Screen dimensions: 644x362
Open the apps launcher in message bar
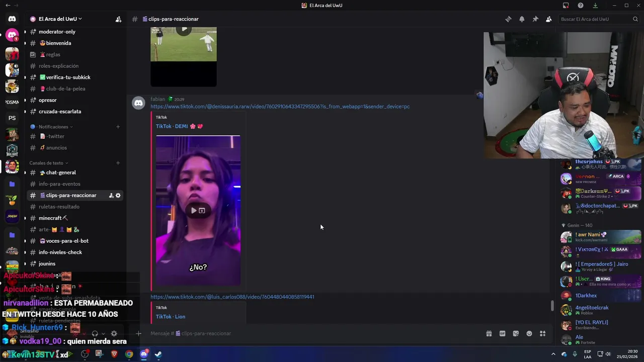click(542, 333)
